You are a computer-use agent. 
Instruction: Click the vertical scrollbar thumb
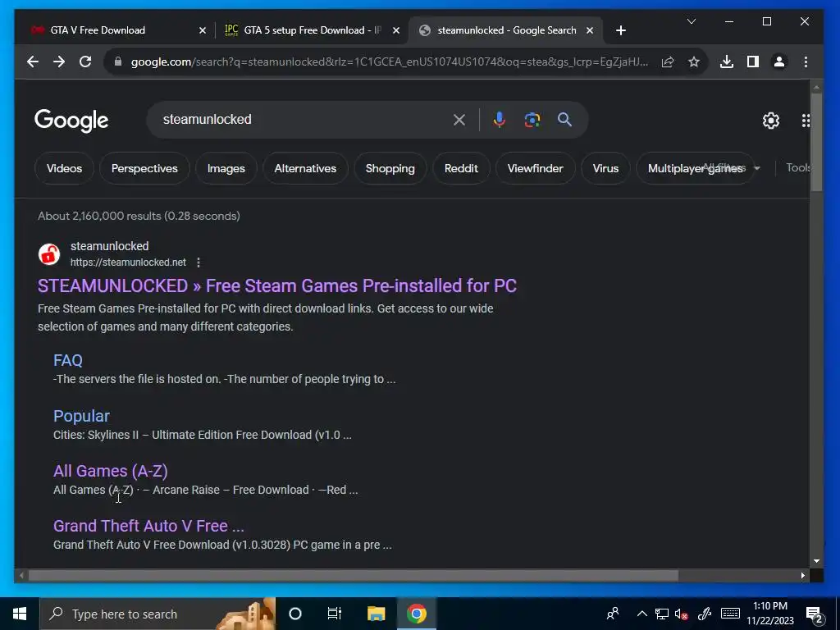pyautogui.click(x=816, y=143)
